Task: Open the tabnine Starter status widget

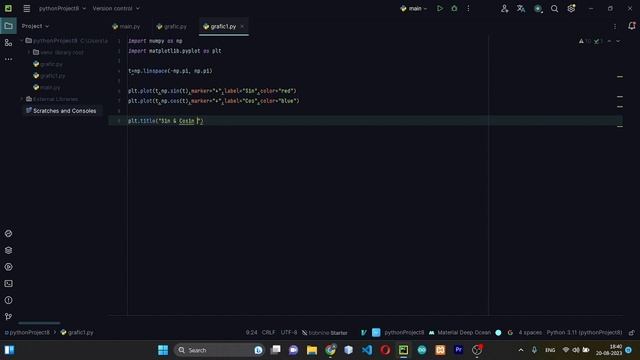Action: point(325,333)
